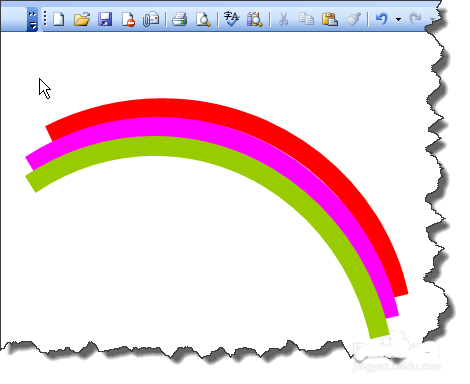Activate the Format Painter brush
470x384 pixels.
click(353, 19)
